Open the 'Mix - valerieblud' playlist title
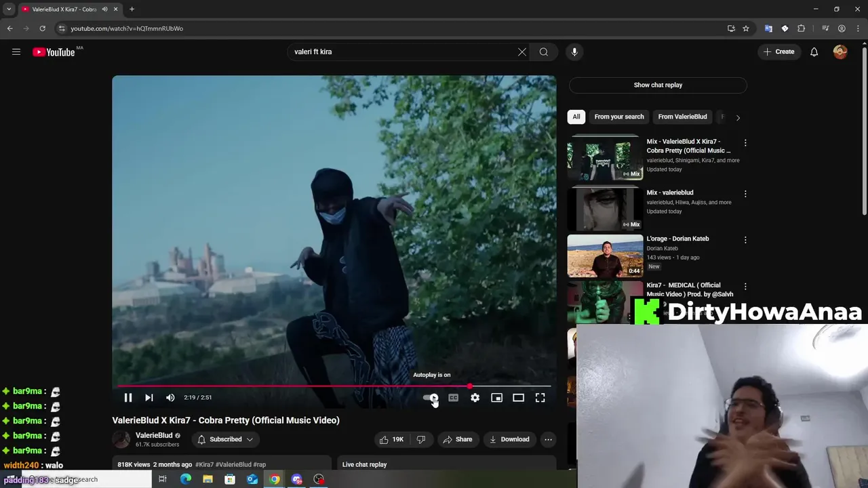Screen dimensions: 868x488 (x=670, y=192)
